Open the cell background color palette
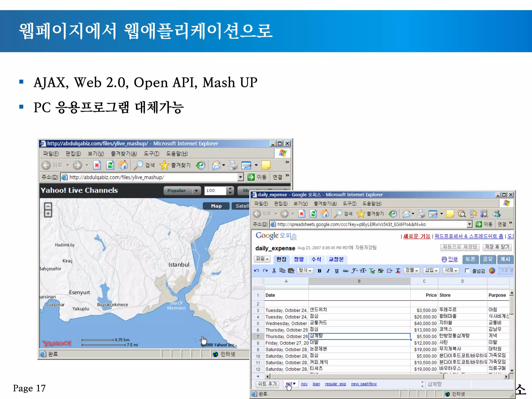 (381, 271)
